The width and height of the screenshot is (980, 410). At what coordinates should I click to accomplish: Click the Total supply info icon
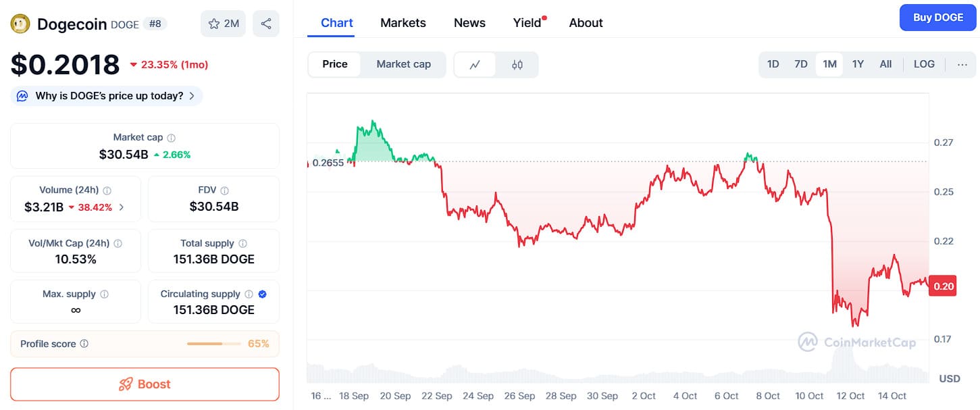243,243
